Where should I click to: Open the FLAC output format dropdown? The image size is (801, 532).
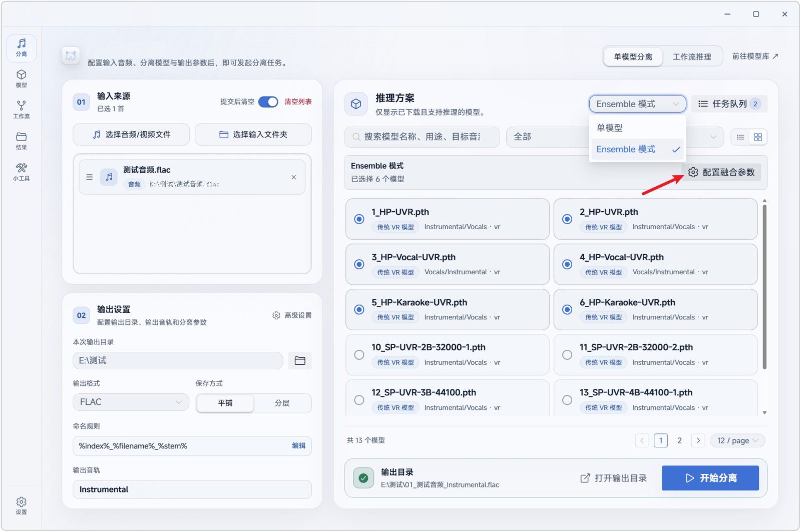[131, 402]
